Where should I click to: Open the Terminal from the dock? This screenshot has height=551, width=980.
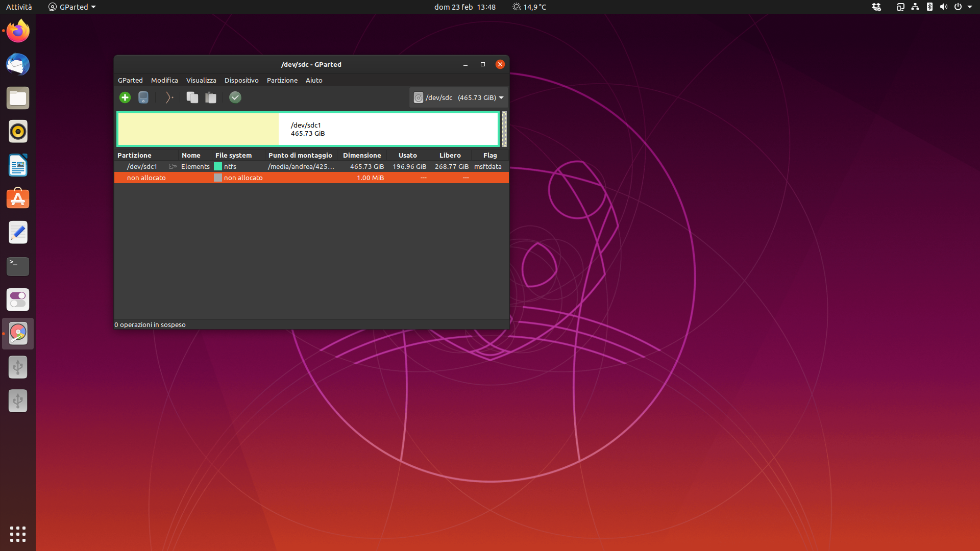click(18, 266)
